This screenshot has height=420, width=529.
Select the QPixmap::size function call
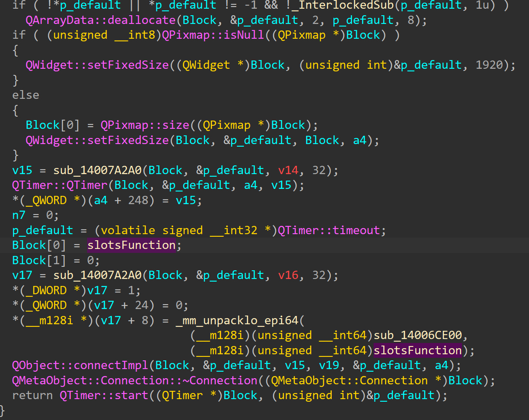[x=144, y=125]
